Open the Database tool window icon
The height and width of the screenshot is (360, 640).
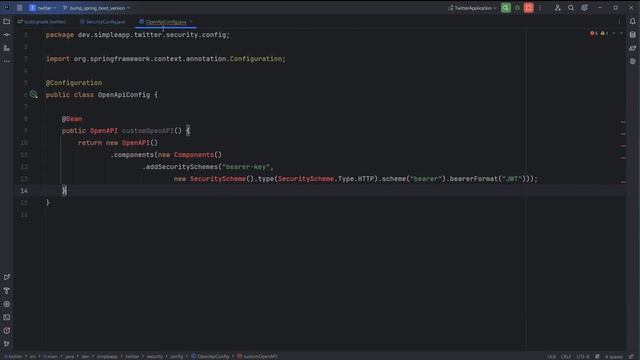pos(632,35)
